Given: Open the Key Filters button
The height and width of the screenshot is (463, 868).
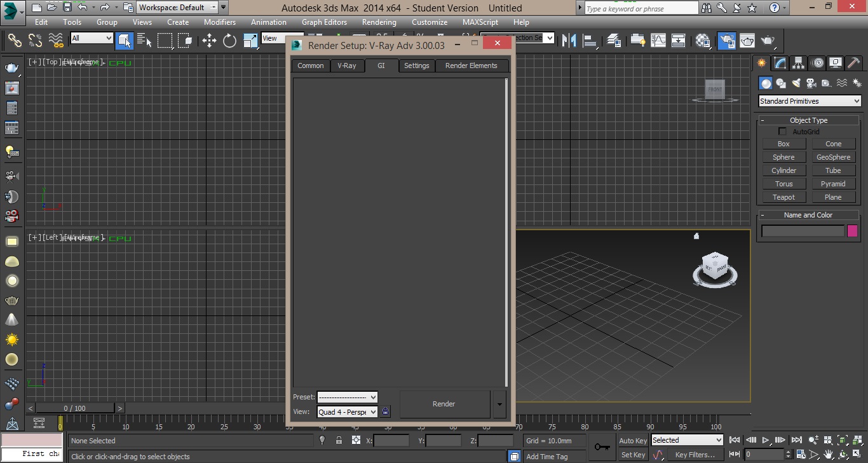Looking at the screenshot, I should point(695,455).
